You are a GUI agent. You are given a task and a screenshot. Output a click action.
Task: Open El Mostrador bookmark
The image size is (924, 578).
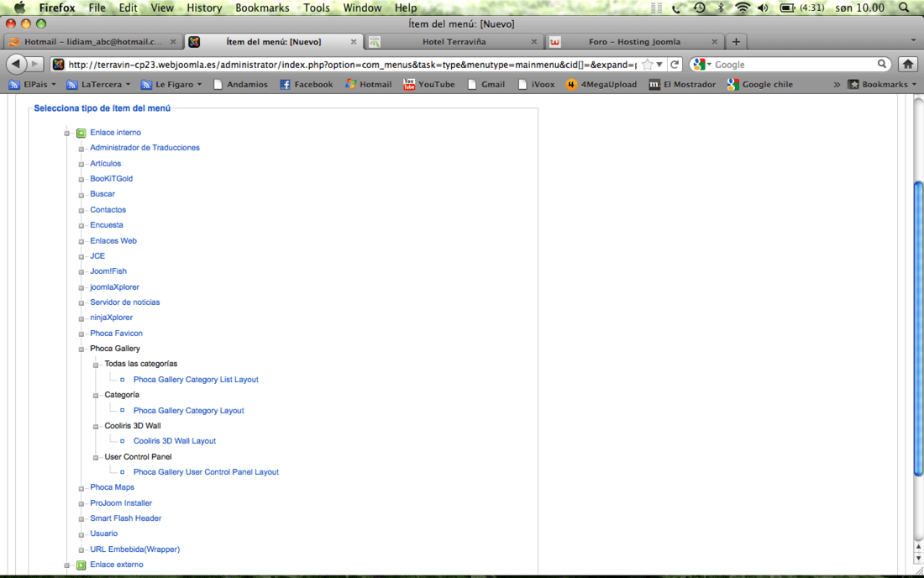(682, 84)
